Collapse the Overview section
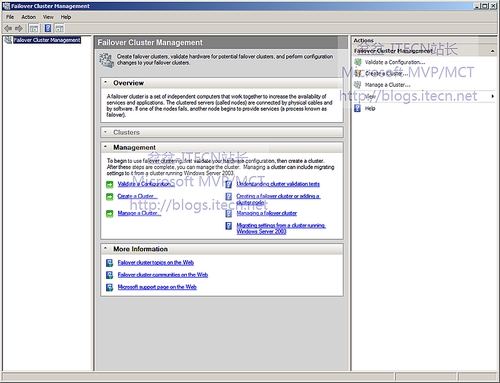This screenshot has height=383, width=500. 105,82
